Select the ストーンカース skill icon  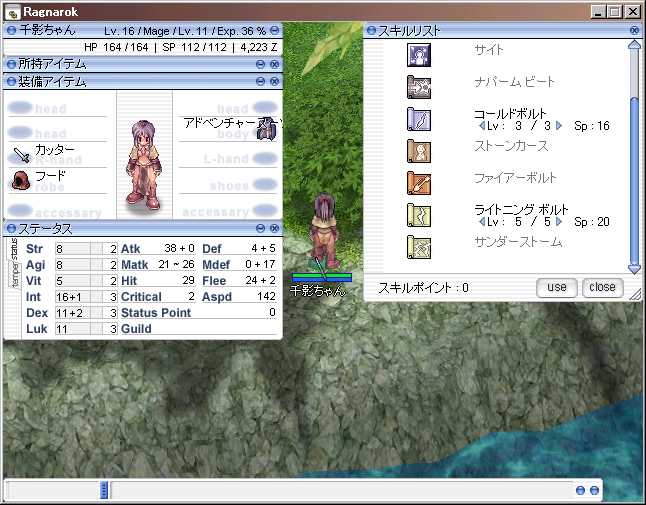click(419, 151)
